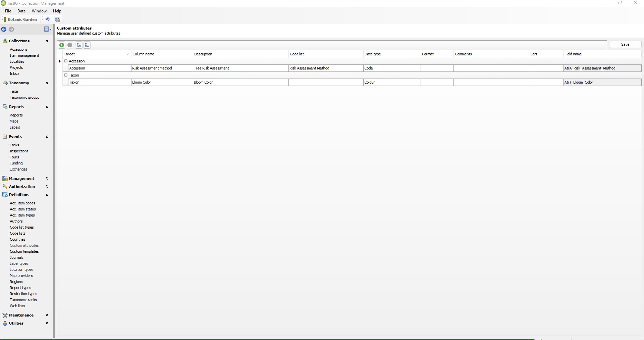Click the Column name column header

tap(162, 54)
